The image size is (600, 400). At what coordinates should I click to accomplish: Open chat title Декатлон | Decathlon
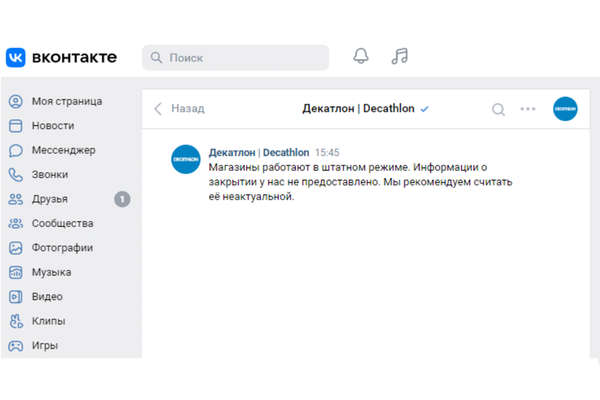point(358,109)
